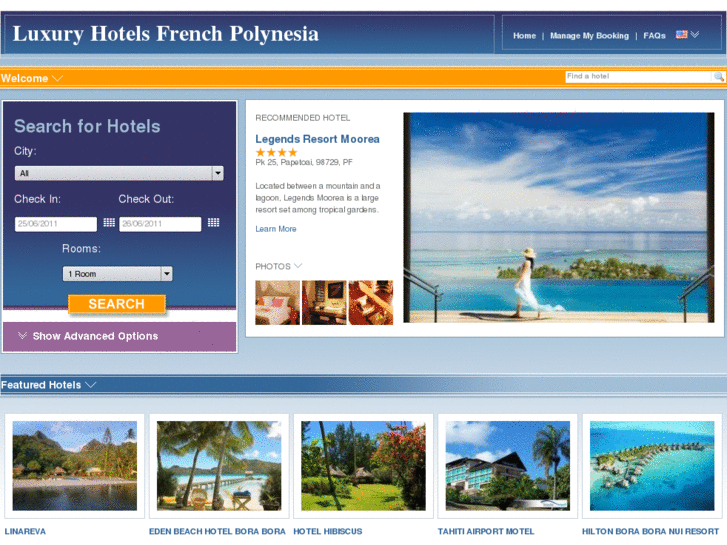Click the US flag language icon
This screenshot has height=545, width=727.
point(681,35)
